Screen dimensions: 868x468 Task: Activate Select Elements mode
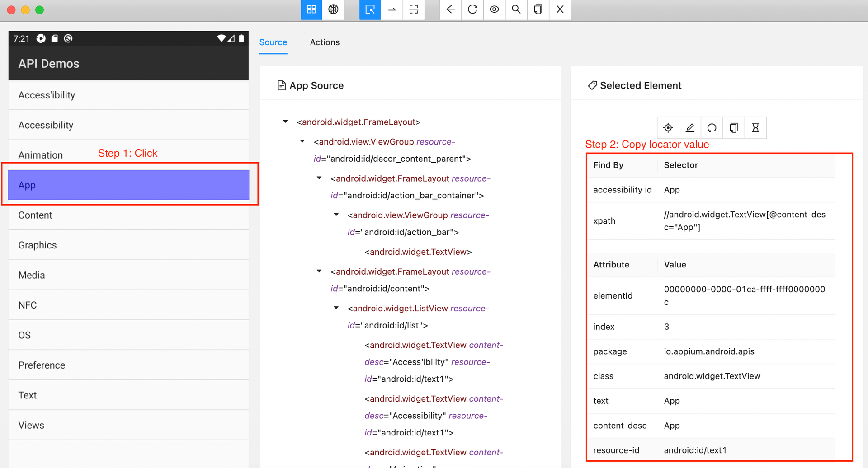pos(370,10)
